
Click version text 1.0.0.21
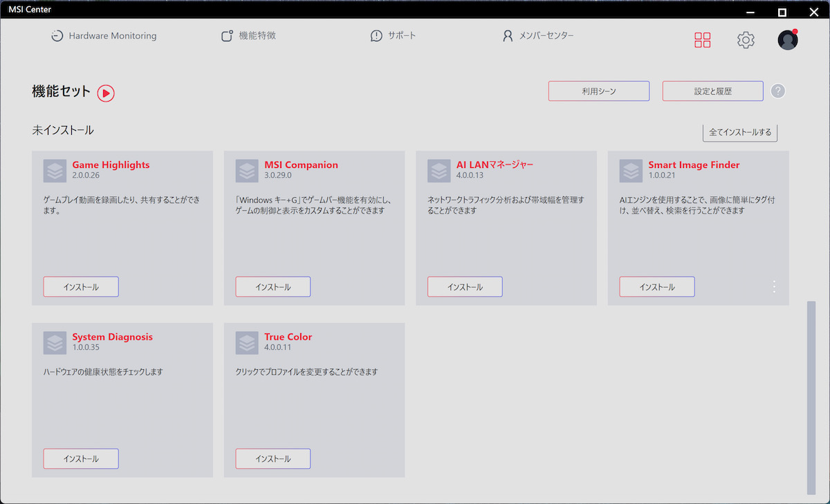(662, 176)
